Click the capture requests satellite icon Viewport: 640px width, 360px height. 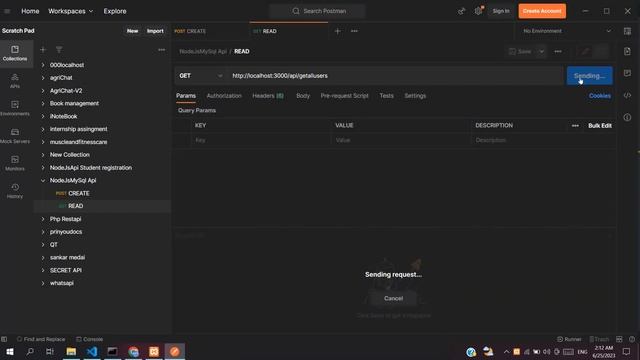pos(461,11)
